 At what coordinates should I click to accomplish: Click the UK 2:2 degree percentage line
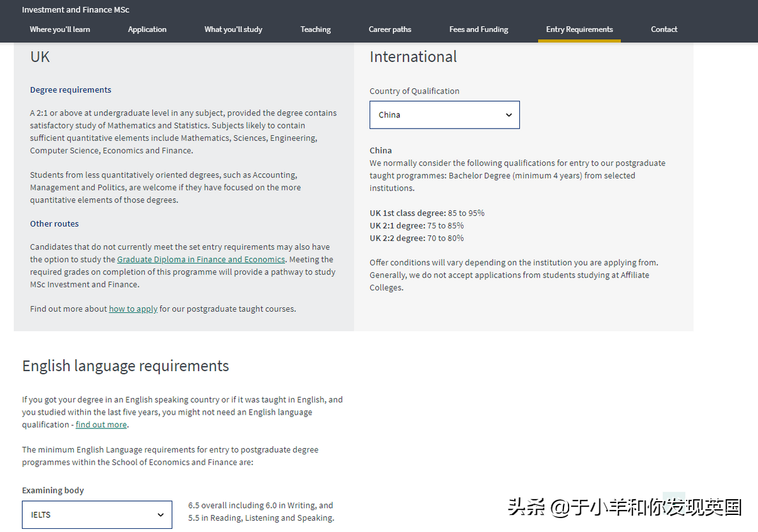[416, 238]
